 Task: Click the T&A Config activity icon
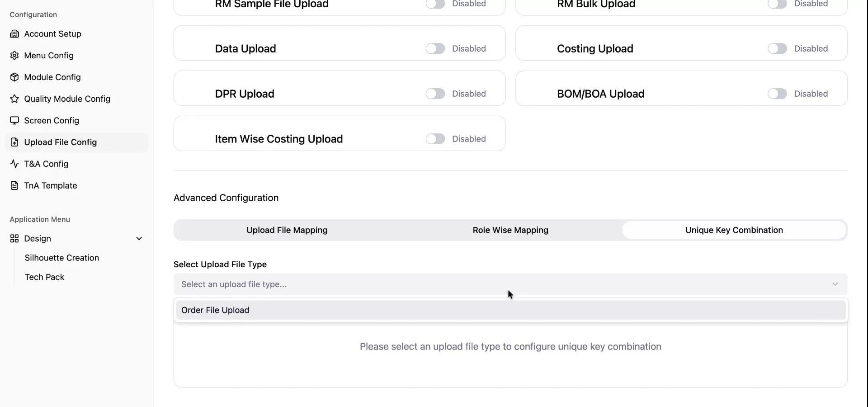[x=14, y=164]
